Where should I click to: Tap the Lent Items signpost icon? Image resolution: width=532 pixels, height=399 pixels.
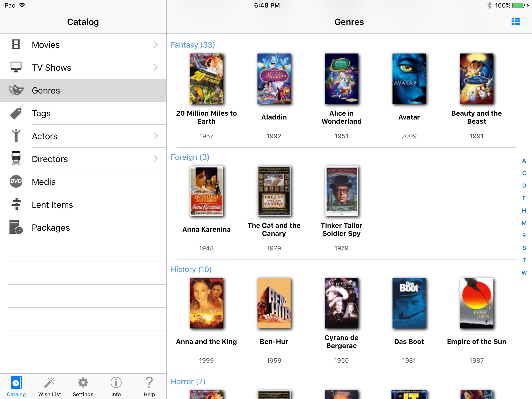pos(16,204)
